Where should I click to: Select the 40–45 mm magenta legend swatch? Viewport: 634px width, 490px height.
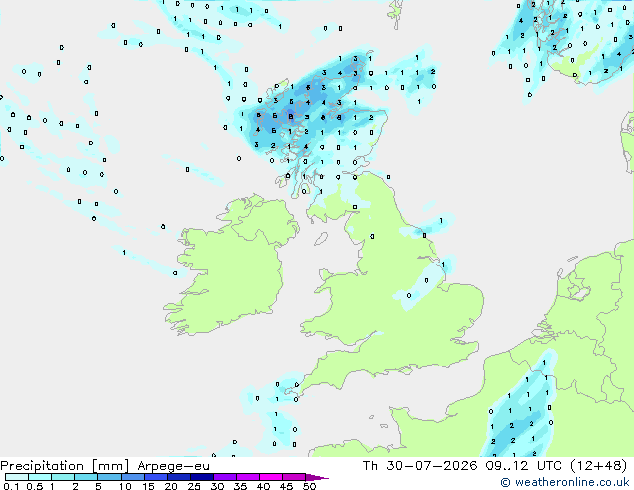tap(271, 477)
